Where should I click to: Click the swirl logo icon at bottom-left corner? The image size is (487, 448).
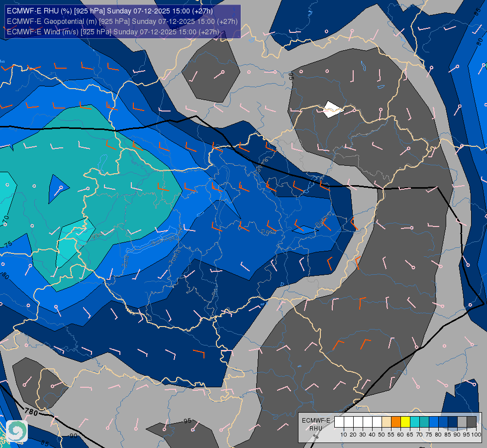coord(17,431)
